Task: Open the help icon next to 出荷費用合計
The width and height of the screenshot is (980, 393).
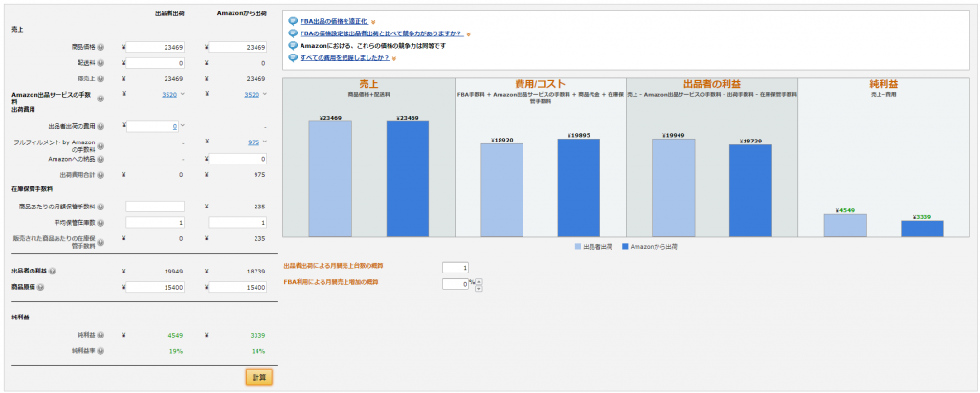Action: click(x=100, y=175)
